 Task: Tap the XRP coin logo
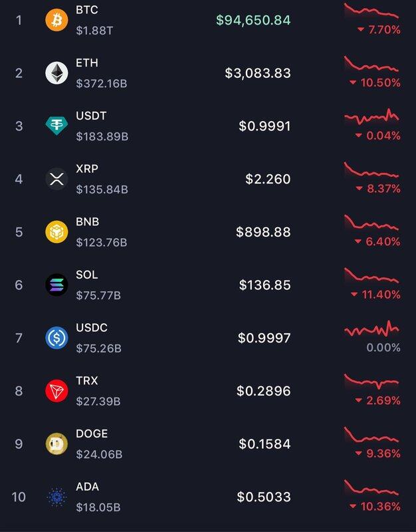56,179
